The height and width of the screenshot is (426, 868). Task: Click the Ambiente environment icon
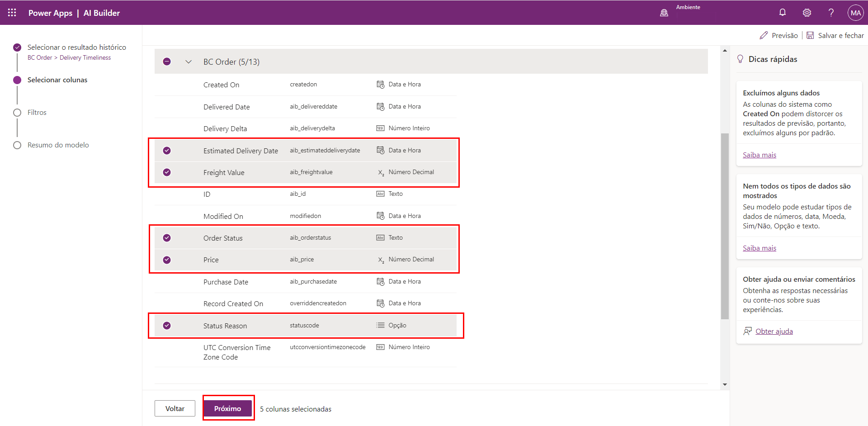[x=664, y=13]
